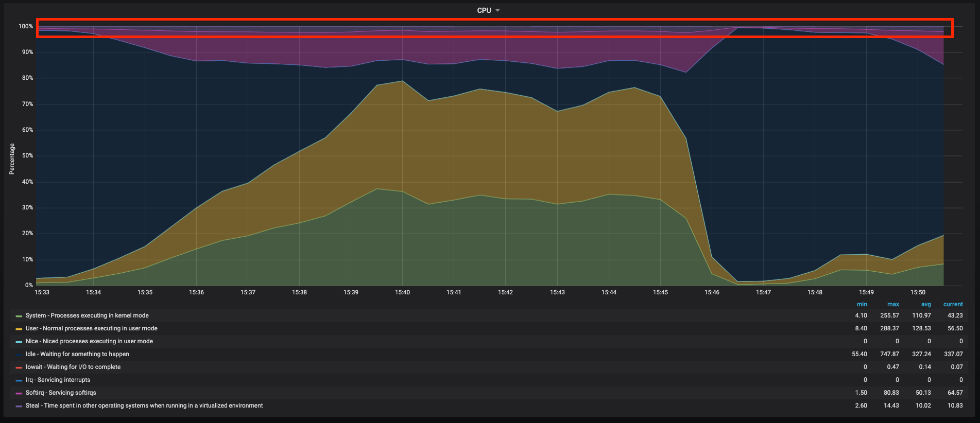Screen dimensions: 980x423
Task: Click Softirq avg value 50.13
Action: click(x=923, y=393)
